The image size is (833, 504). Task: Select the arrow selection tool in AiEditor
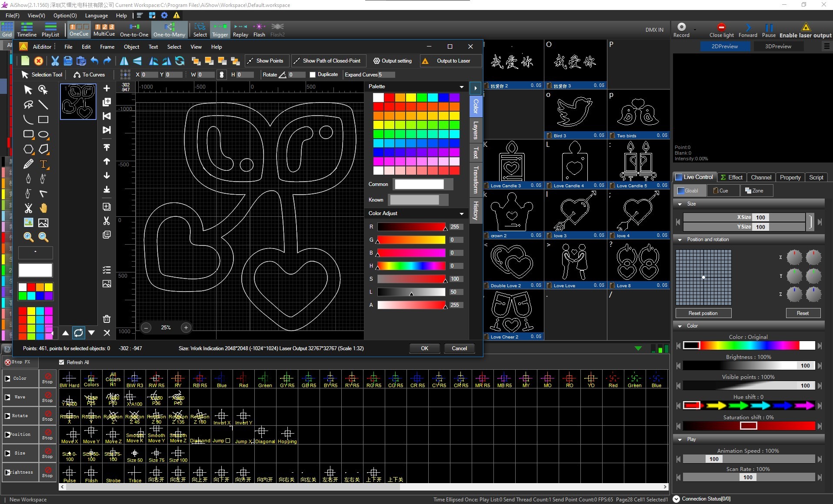point(28,90)
